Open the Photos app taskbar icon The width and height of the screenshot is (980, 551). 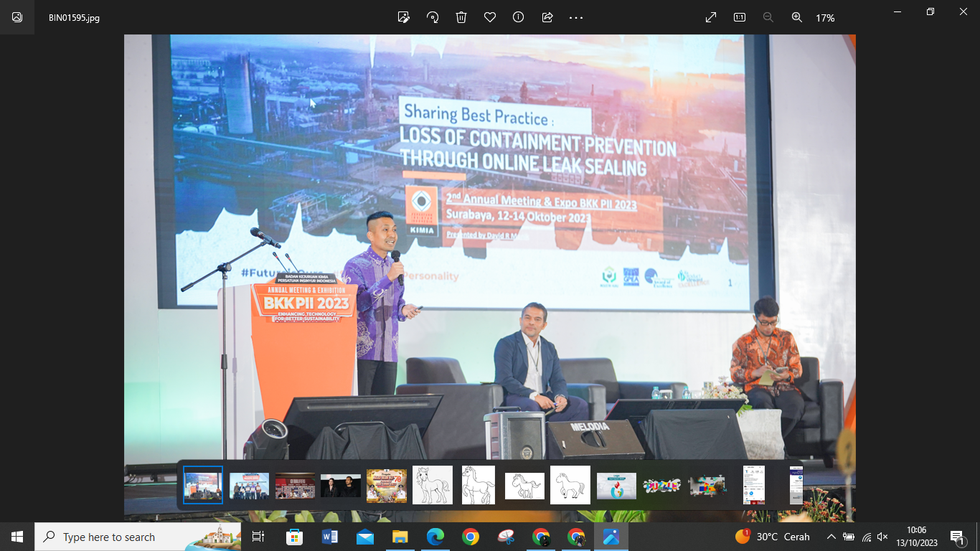point(611,537)
